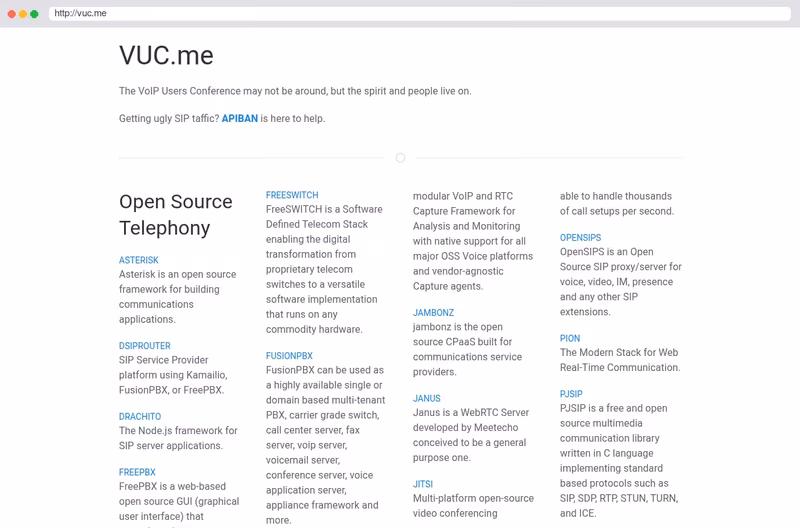Image resolution: width=800 pixels, height=528 pixels.
Task: Click the red close window dot
Action: [12, 14]
